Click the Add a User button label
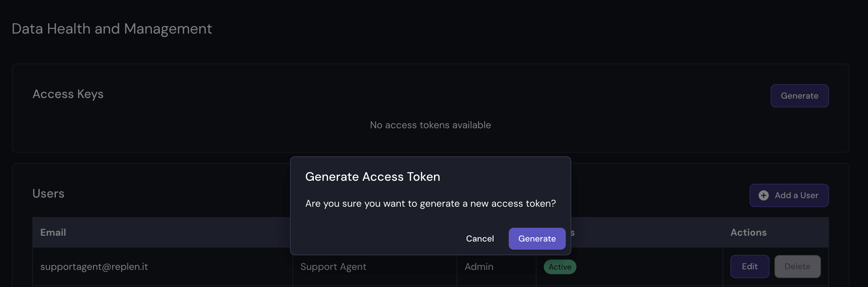 [796, 195]
